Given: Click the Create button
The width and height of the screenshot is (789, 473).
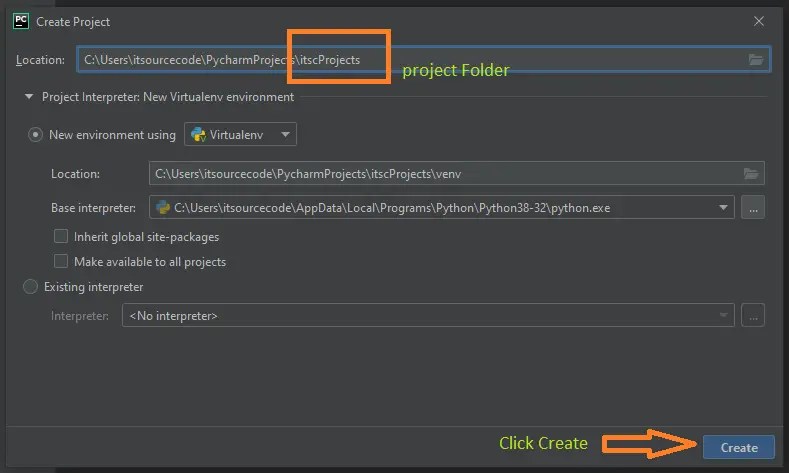Looking at the screenshot, I should pos(739,447).
